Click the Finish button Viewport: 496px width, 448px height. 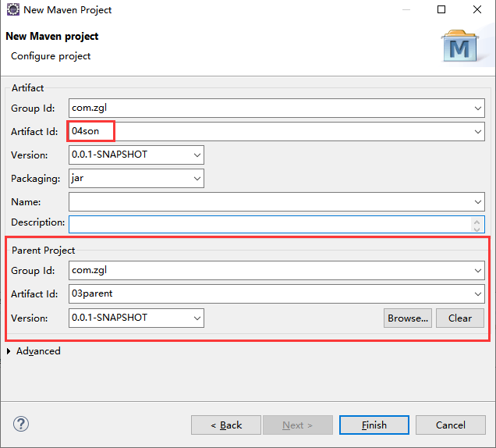(x=374, y=425)
